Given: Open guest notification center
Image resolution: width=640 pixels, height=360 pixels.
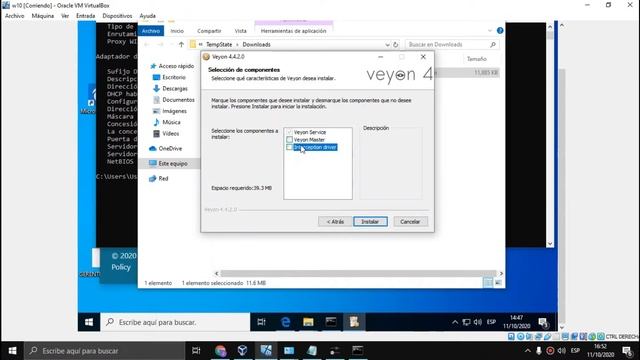Looking at the screenshot, I should (544, 323).
